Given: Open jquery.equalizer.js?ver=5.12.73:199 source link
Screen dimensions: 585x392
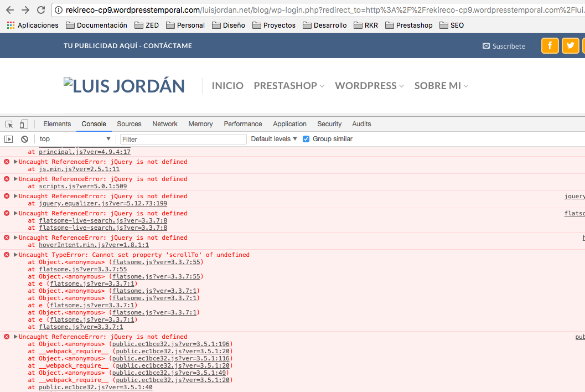Looking at the screenshot, I should pyautogui.click(x=103, y=203).
